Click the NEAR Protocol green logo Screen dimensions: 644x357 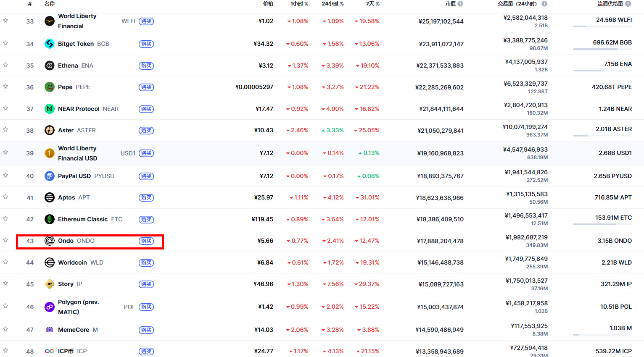pyautogui.click(x=50, y=109)
